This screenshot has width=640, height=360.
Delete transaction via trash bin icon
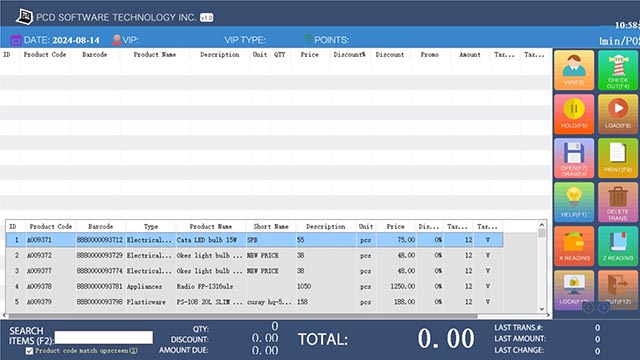tap(618, 202)
